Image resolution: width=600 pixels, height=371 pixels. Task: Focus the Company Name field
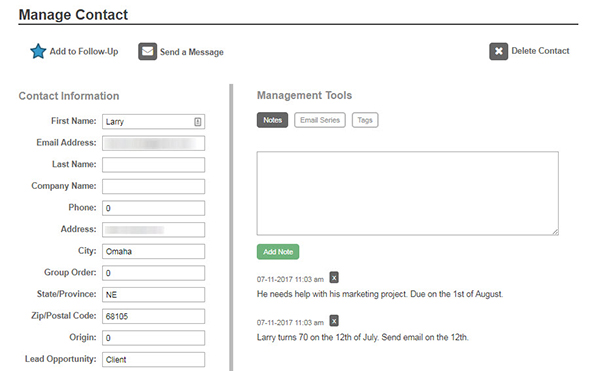[x=153, y=187]
